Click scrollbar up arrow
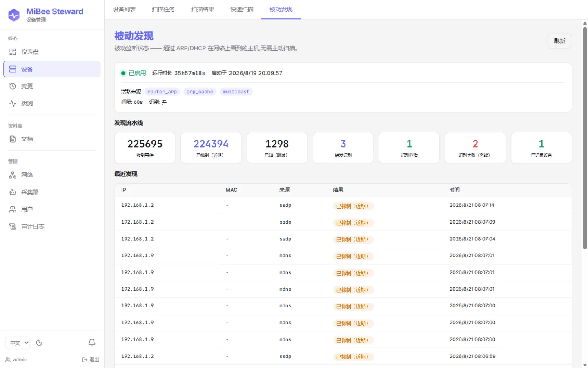The width and height of the screenshot is (588, 368). click(x=585, y=23)
